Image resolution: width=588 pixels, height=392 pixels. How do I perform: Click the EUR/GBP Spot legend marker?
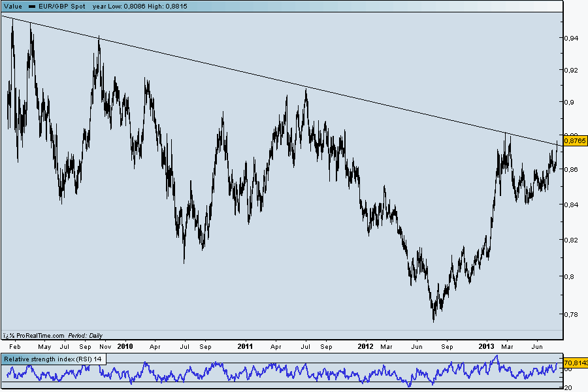point(32,7)
